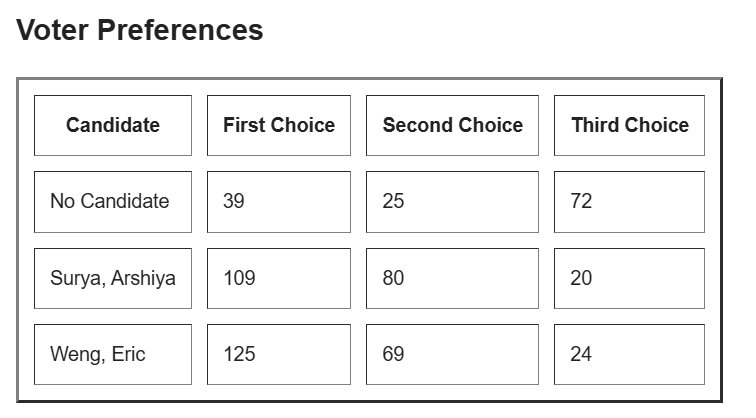
Task: Click Weng third choice value 24
Action: pyautogui.click(x=629, y=354)
